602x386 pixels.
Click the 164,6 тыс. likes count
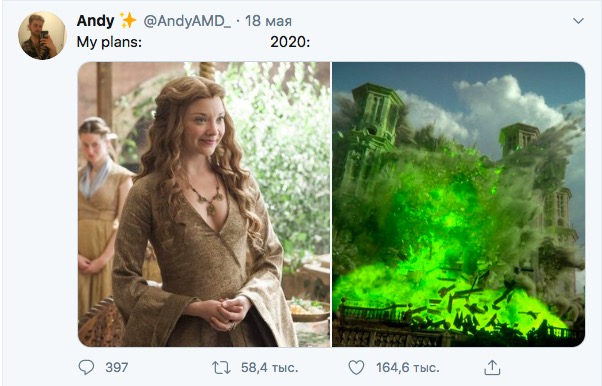[x=408, y=368]
